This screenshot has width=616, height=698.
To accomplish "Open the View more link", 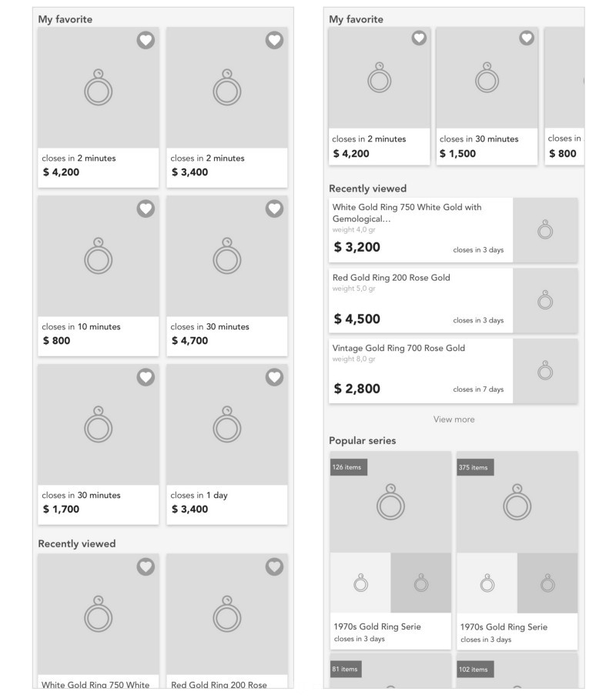I will 454,419.
